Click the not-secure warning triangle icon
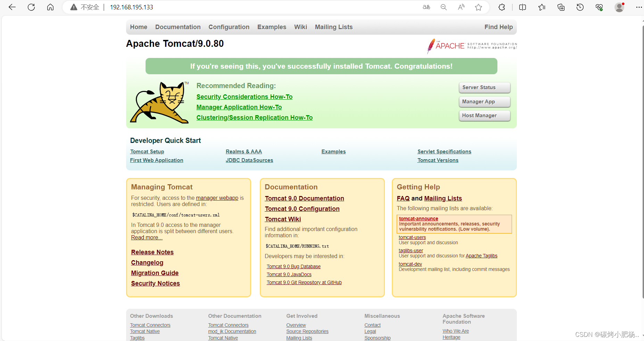 [x=74, y=7]
